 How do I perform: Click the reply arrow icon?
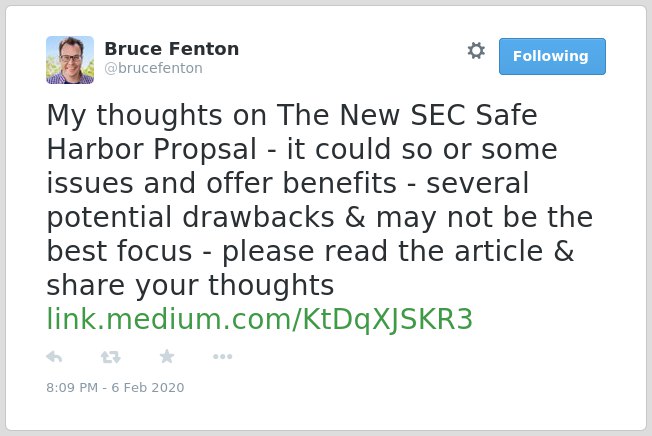click(54, 357)
